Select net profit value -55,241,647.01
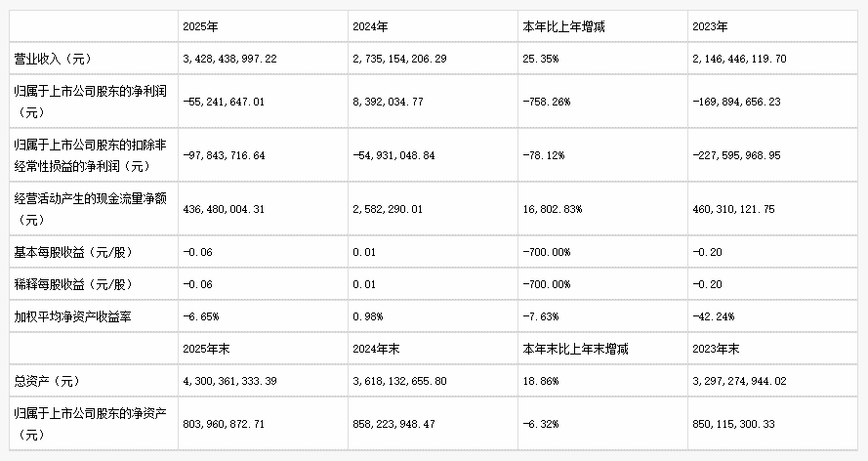868x461 pixels. coord(226,100)
